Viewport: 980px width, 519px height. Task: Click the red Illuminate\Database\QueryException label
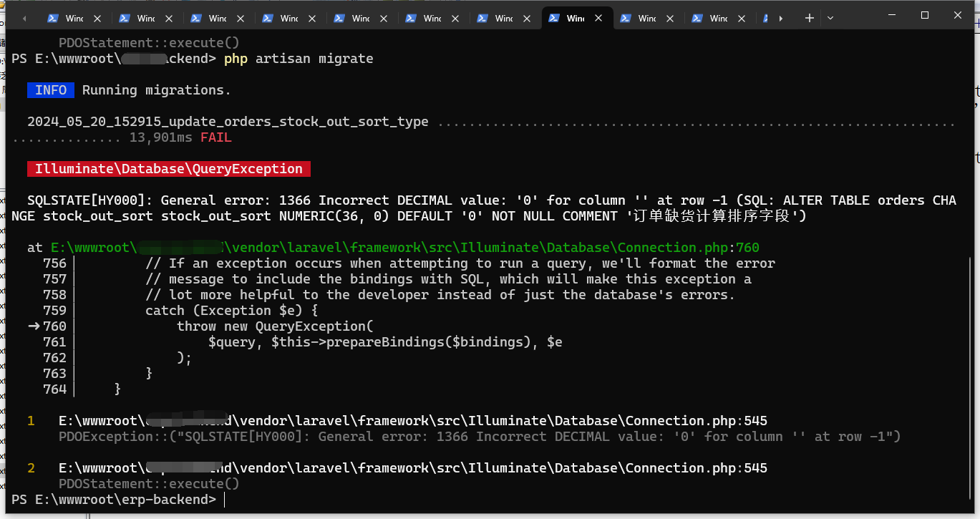pyautogui.click(x=169, y=169)
